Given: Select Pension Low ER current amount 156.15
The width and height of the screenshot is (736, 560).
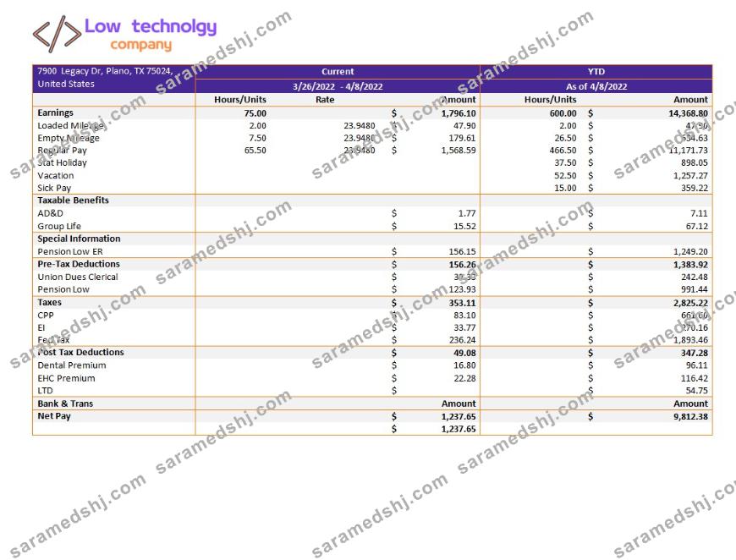Looking at the screenshot, I should (463, 251).
